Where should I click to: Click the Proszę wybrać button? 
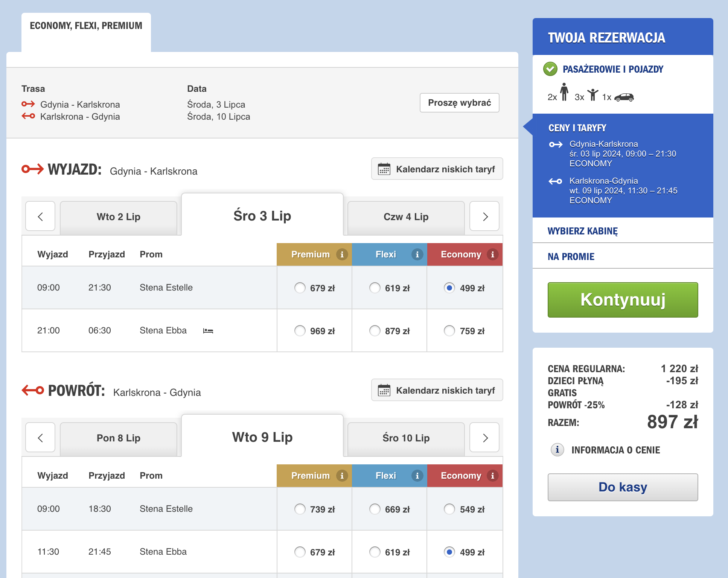click(x=460, y=103)
